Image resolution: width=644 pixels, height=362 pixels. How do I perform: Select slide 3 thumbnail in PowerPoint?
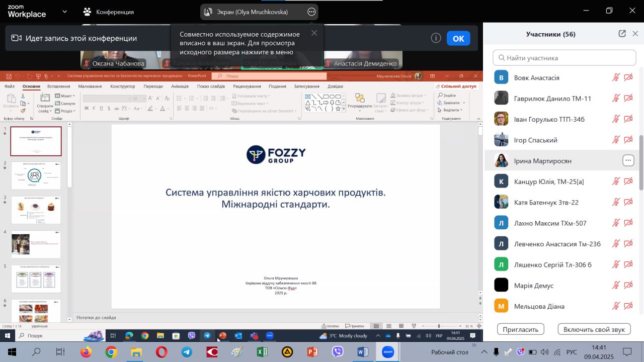tap(36, 210)
